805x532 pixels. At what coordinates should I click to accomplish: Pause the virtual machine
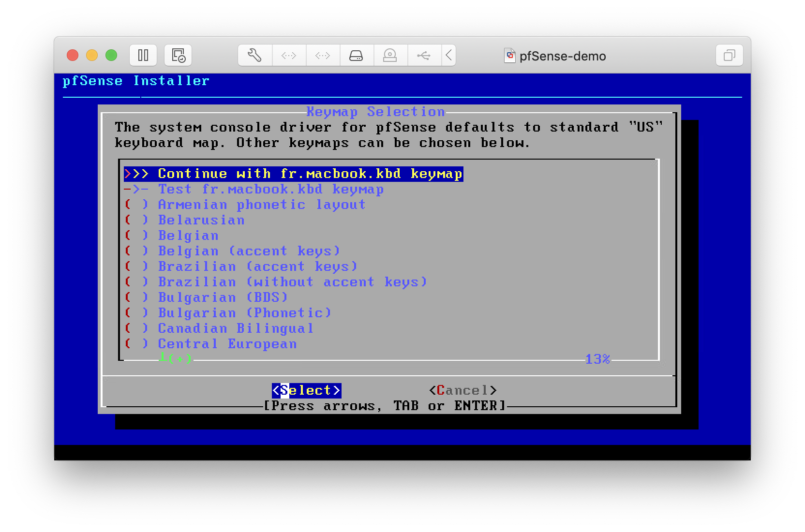click(143, 56)
